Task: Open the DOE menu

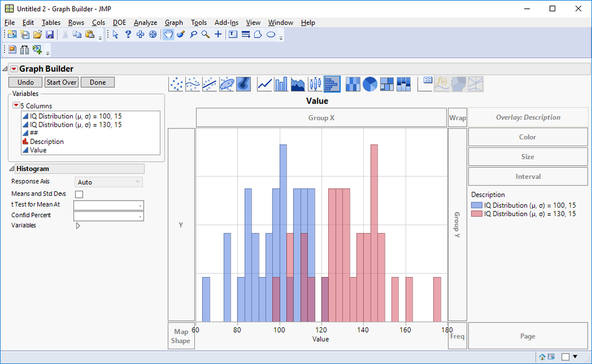Action: click(119, 22)
